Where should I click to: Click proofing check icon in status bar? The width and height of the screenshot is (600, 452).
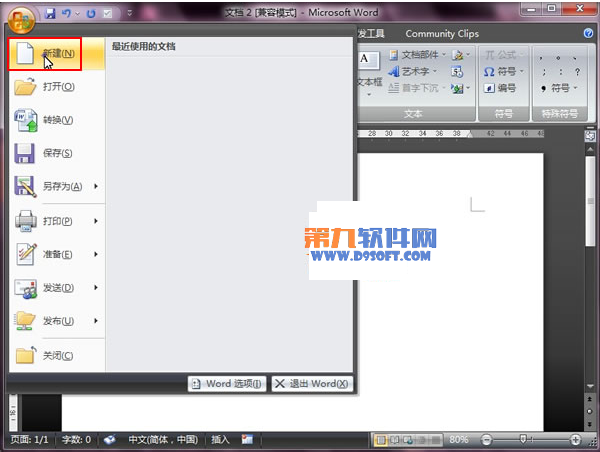(x=110, y=440)
